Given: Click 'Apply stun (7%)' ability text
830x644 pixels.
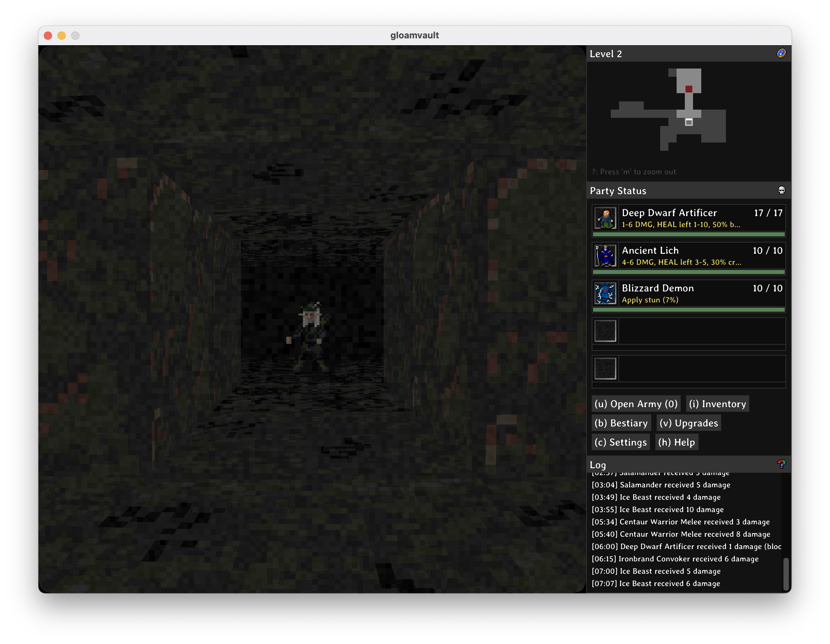Looking at the screenshot, I should coord(650,300).
